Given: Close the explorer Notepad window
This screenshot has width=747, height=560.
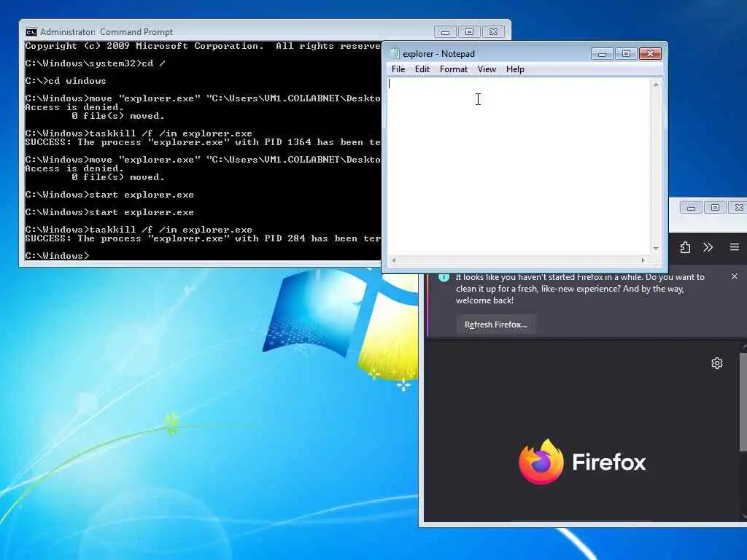Looking at the screenshot, I should (x=650, y=54).
